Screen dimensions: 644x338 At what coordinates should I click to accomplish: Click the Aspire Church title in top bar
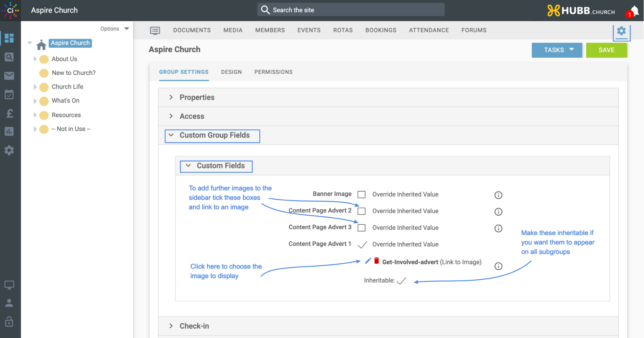pyautogui.click(x=54, y=10)
